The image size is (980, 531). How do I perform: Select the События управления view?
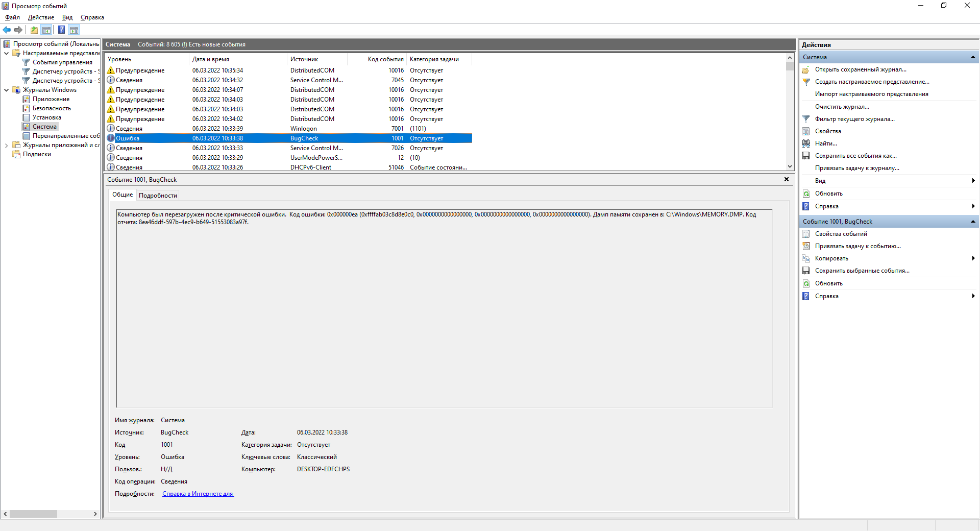point(62,62)
